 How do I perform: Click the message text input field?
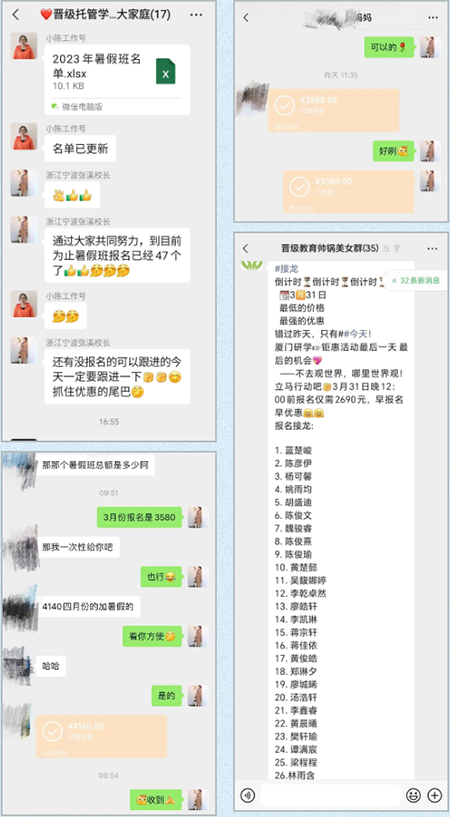330,795
